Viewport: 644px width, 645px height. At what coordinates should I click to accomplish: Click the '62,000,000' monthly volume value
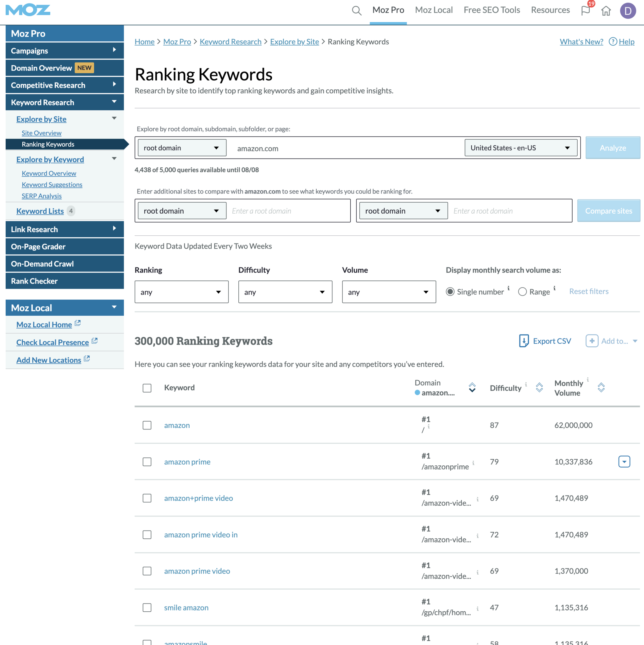[x=574, y=425]
